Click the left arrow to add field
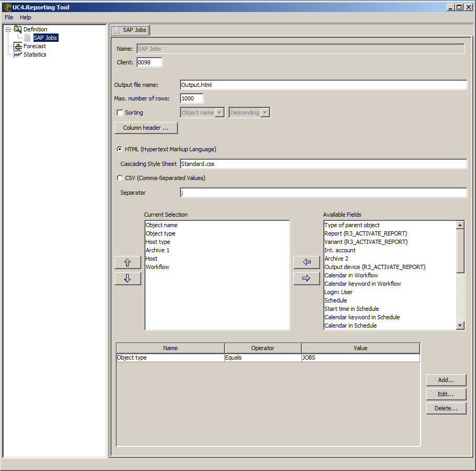This screenshot has width=476, height=471. [307, 262]
